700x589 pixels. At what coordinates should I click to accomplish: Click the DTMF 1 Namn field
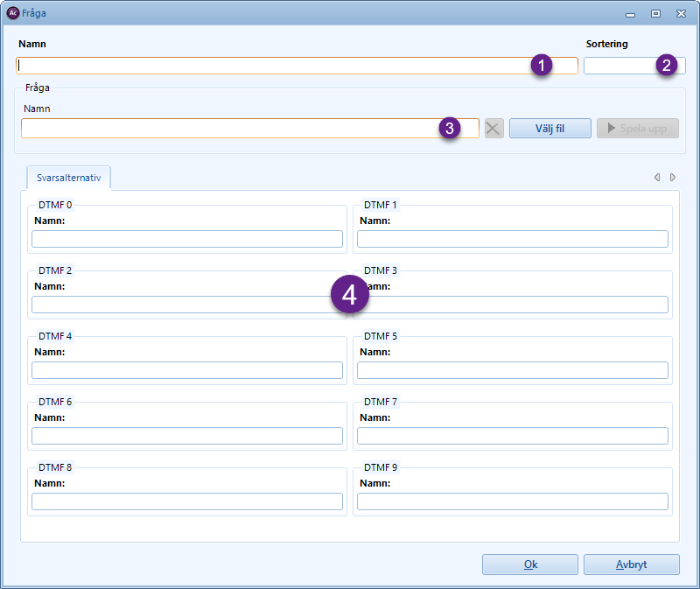coord(513,239)
